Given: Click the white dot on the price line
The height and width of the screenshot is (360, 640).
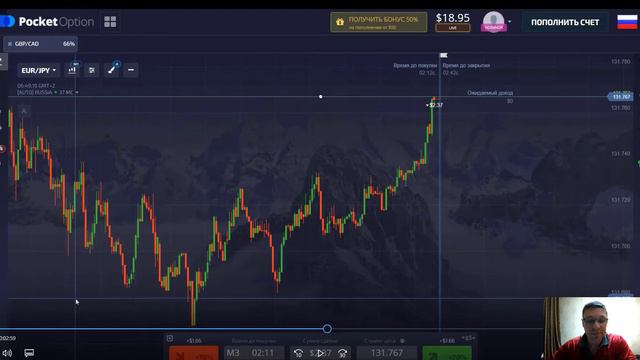Looking at the screenshot, I should [x=320, y=97].
